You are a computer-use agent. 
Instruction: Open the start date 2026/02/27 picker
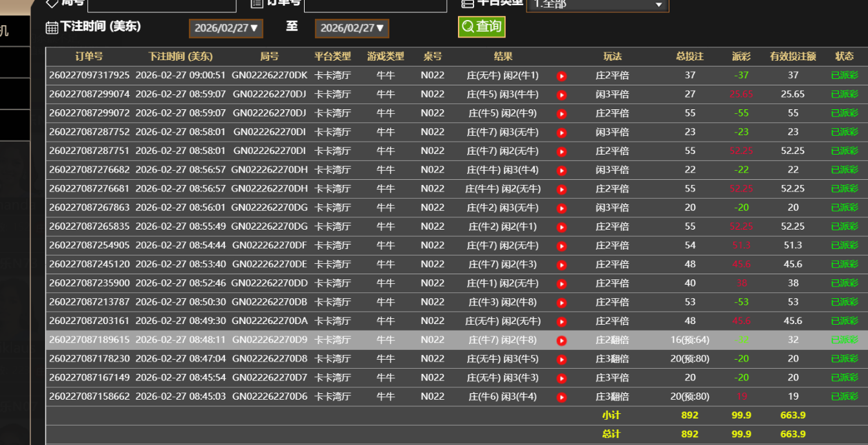pos(226,28)
